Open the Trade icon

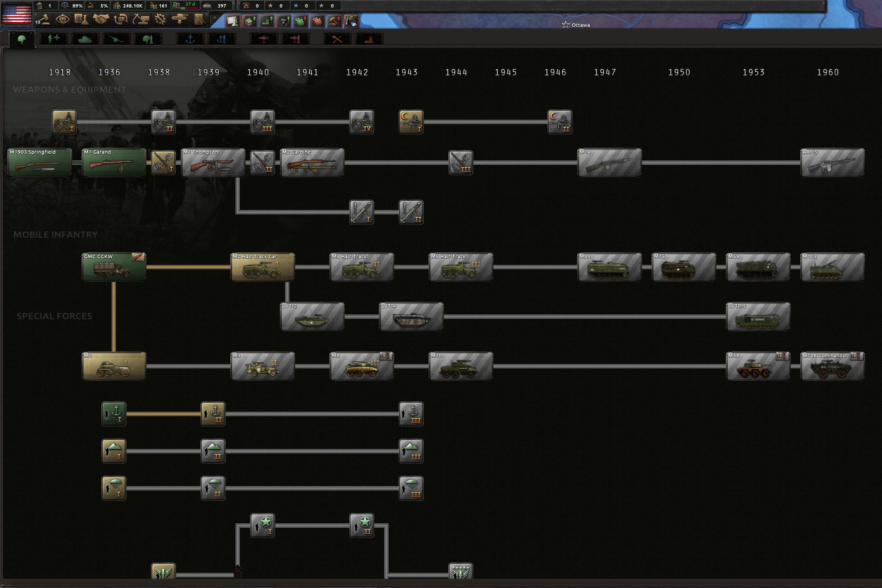(x=121, y=20)
